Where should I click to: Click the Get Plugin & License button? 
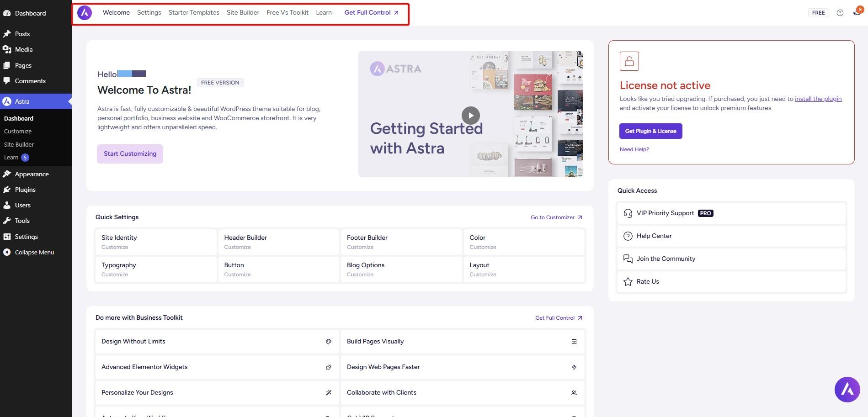(x=650, y=131)
